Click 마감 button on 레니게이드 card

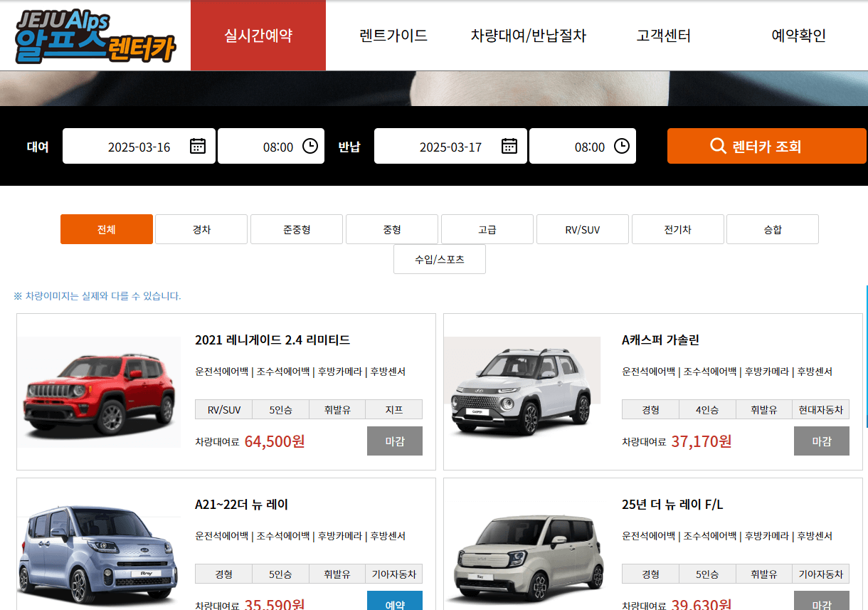click(395, 441)
